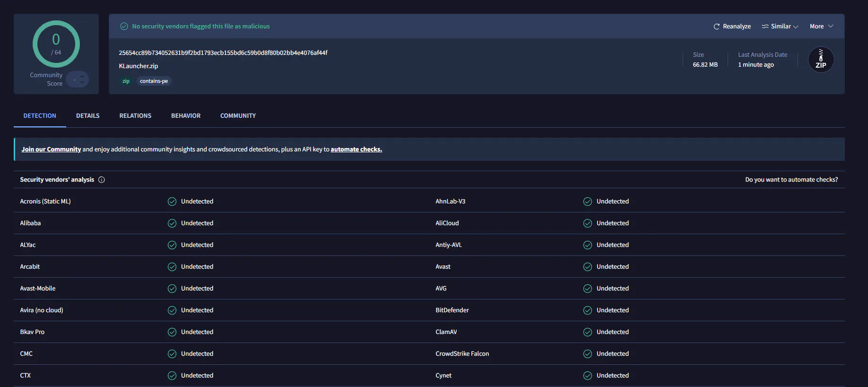The image size is (868, 387).
Task: Open the Similar dropdown
Action: (x=780, y=26)
